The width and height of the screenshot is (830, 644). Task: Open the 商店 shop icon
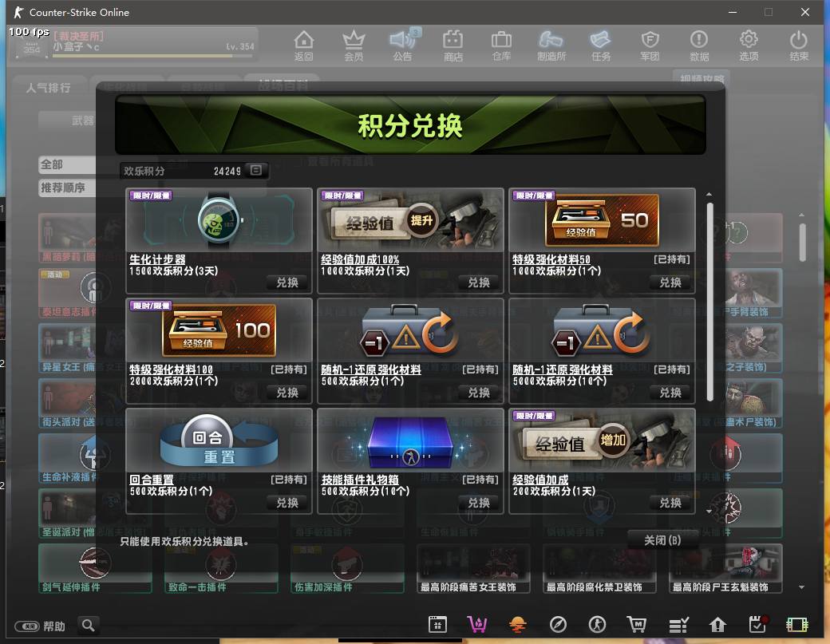(453, 45)
